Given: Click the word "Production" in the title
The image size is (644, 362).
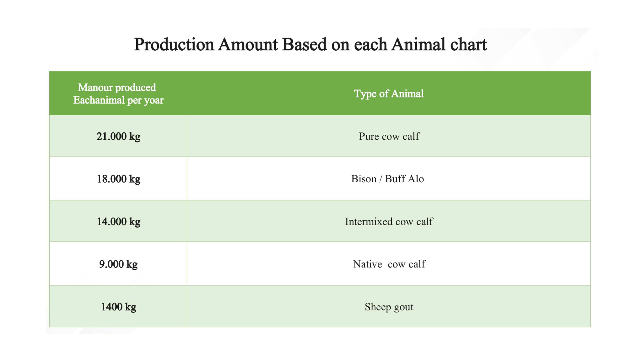Looking at the screenshot, I should point(174,45).
